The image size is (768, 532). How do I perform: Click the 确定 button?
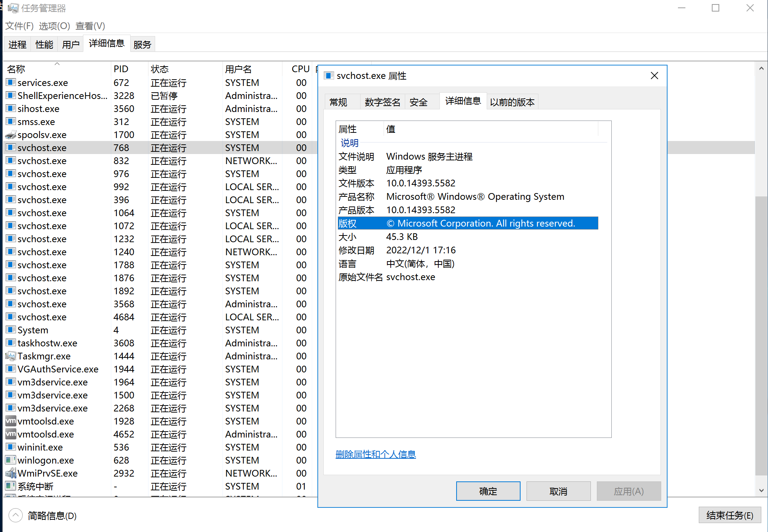click(488, 491)
